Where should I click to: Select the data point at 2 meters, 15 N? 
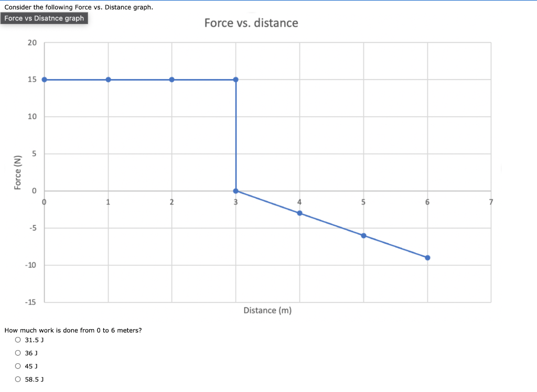(172, 79)
